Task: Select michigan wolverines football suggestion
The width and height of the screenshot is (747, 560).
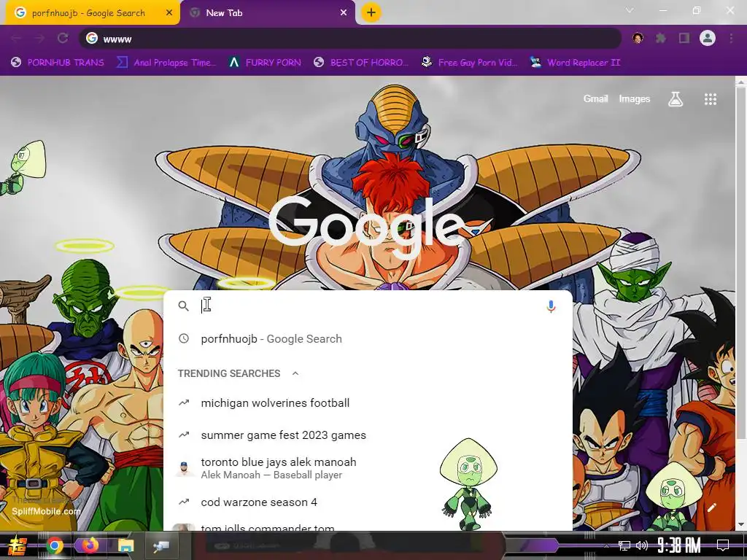Action: point(368,402)
